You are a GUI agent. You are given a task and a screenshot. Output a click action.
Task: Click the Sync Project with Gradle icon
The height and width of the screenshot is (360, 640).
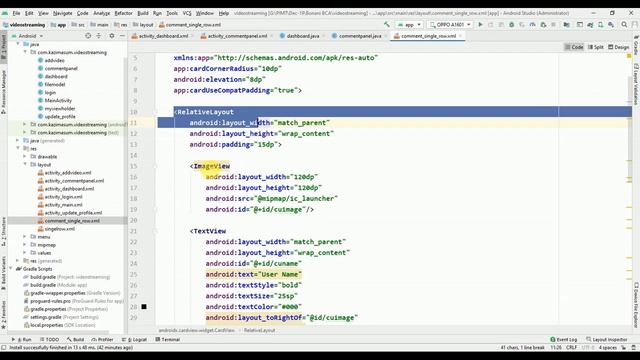[590, 25]
